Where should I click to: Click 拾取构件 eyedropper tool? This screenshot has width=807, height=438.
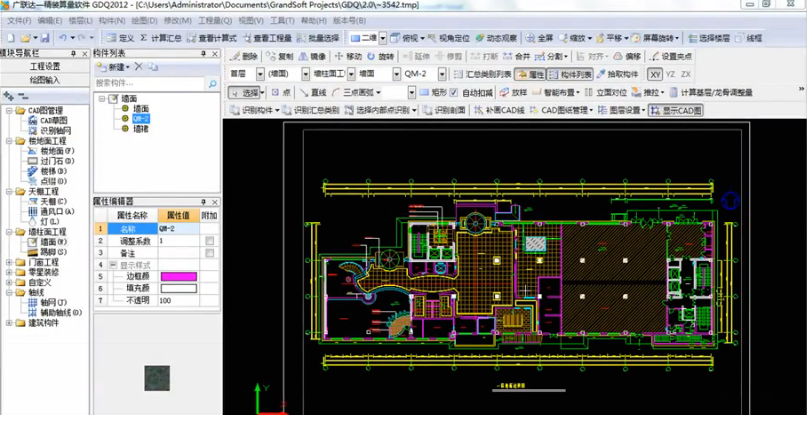(617, 74)
